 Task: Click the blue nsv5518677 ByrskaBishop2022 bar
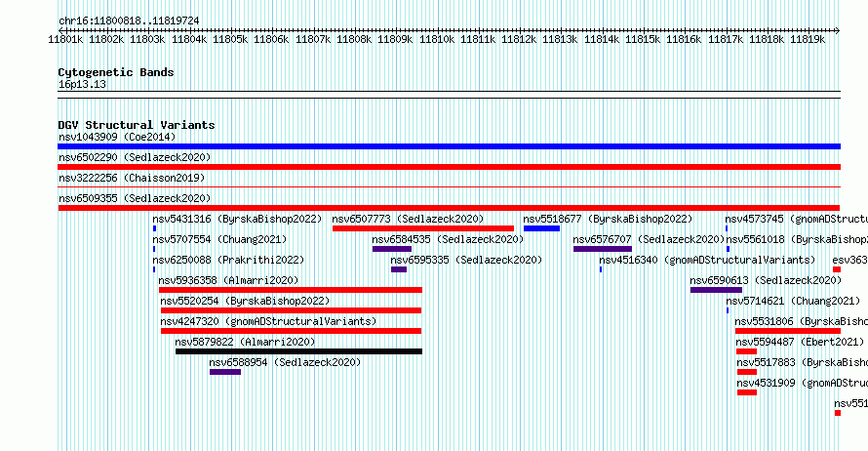541,228
